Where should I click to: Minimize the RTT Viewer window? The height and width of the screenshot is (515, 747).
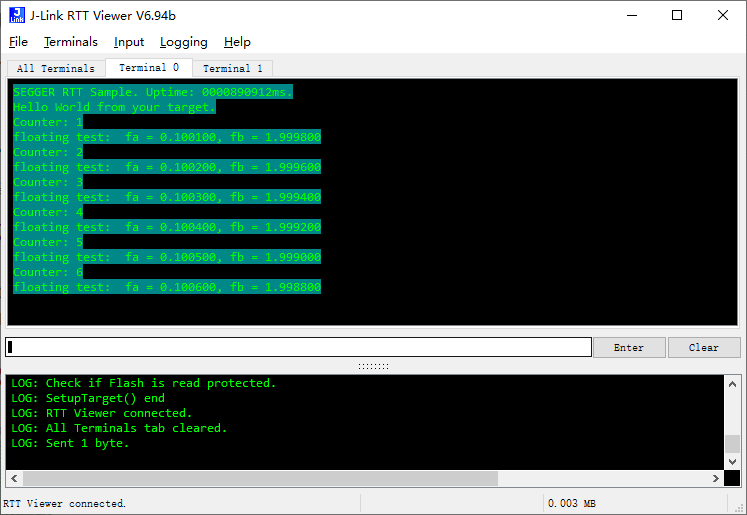(632, 15)
